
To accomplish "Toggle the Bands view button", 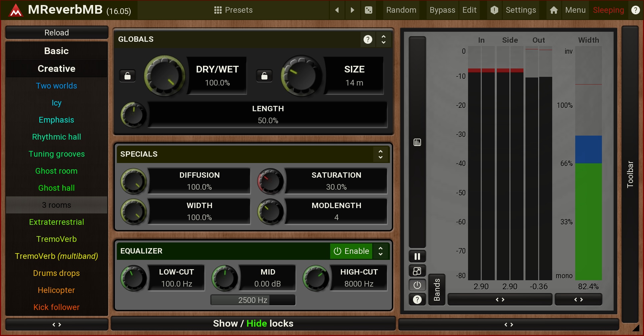I will click(x=437, y=290).
